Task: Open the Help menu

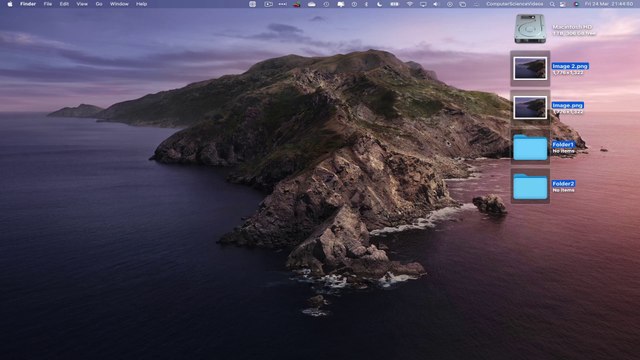Action: coord(141,4)
